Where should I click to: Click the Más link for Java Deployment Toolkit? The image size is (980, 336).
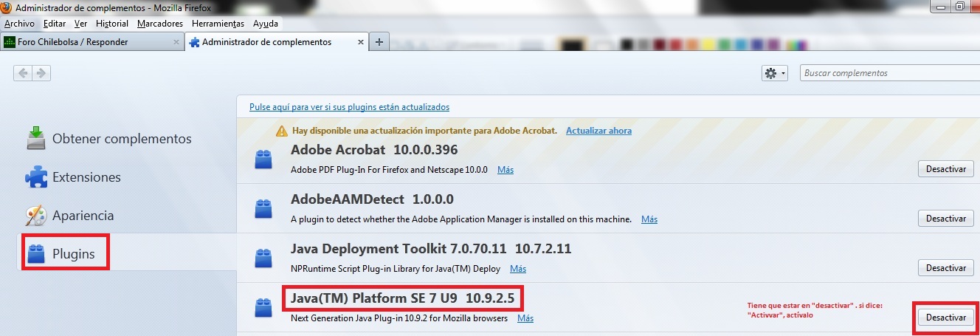point(518,269)
